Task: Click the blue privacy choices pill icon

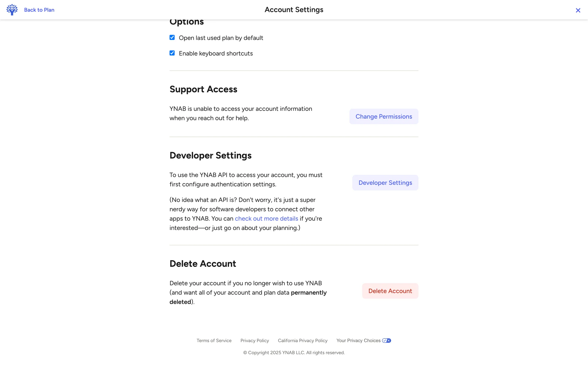Action: click(x=386, y=340)
